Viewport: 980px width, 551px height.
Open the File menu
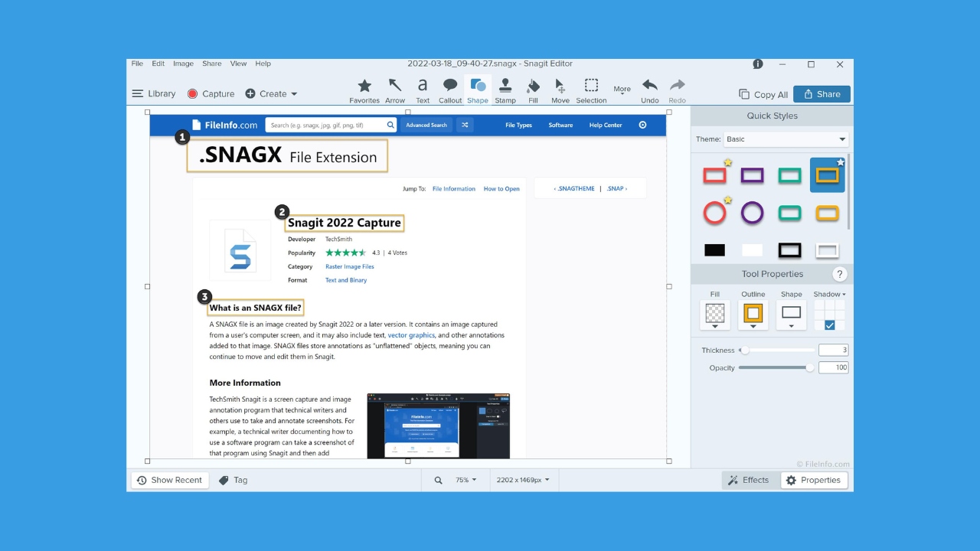(x=137, y=64)
